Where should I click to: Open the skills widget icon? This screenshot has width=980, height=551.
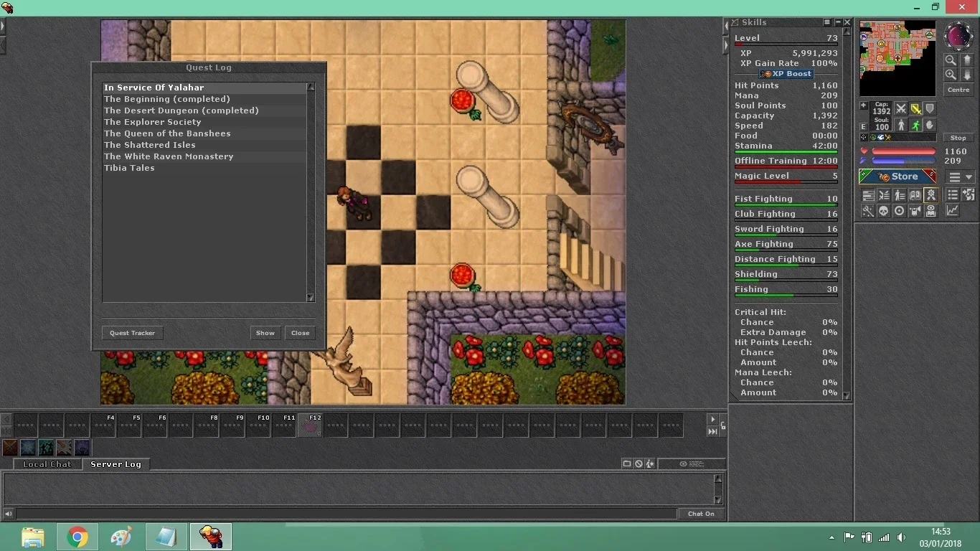pos(869,194)
